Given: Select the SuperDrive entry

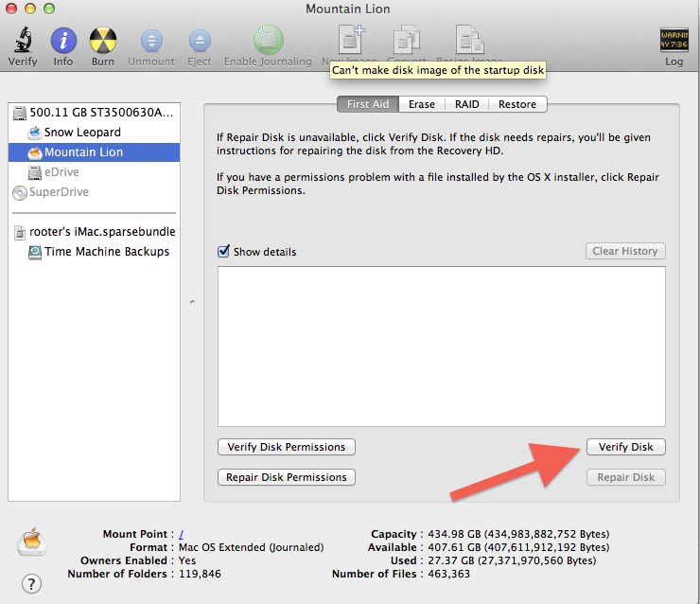Looking at the screenshot, I should point(94,192).
